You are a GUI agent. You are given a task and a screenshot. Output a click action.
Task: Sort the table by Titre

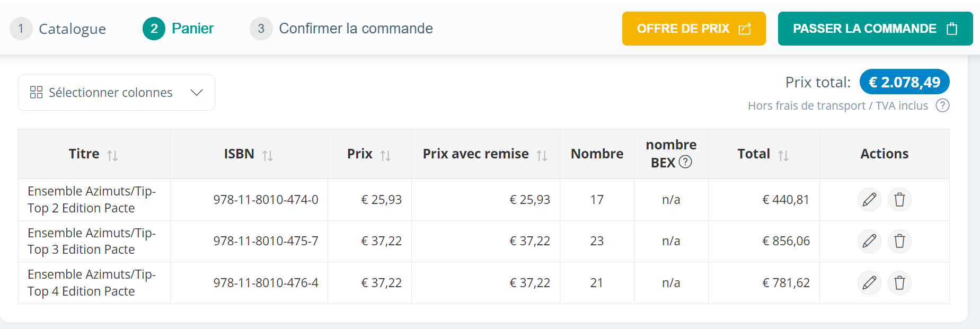point(112,155)
